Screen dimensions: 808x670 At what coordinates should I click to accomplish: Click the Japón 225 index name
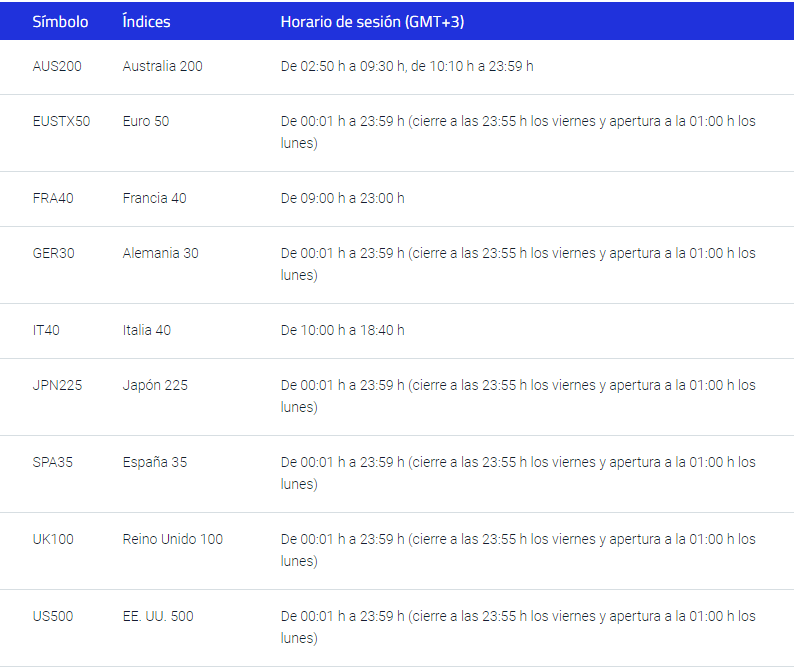pos(155,386)
